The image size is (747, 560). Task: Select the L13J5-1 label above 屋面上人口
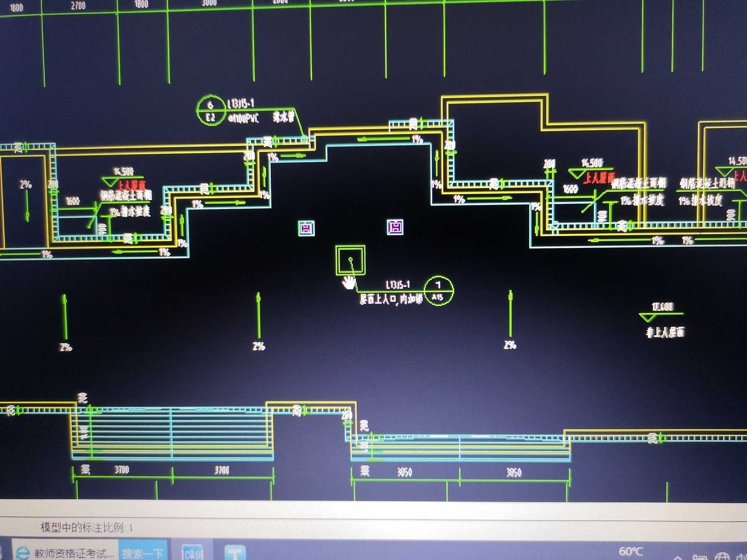pos(398,285)
